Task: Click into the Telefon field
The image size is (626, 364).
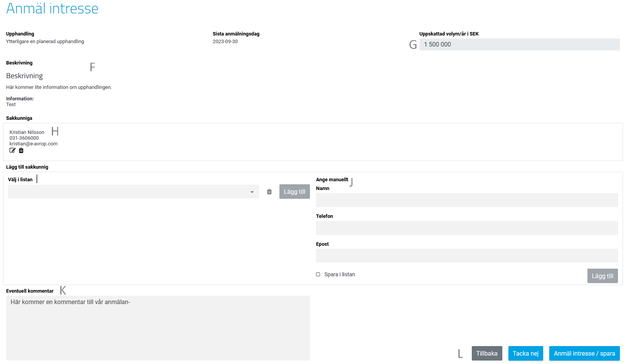Action: (x=466, y=228)
